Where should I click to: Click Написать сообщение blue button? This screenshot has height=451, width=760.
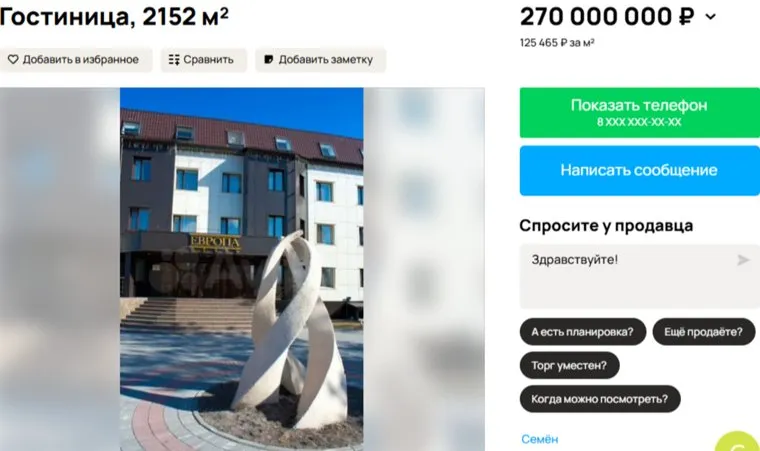pos(640,171)
